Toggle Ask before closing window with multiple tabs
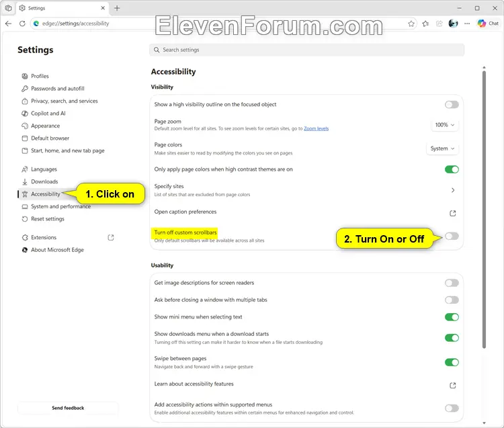The image size is (504, 428). click(x=452, y=300)
